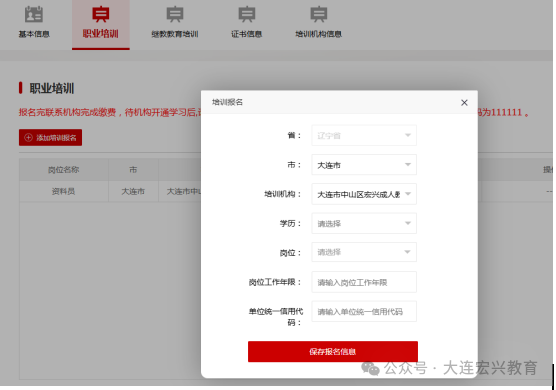The image size is (556, 390).
Task: Close the 培训报名 dialog
Action: [464, 102]
